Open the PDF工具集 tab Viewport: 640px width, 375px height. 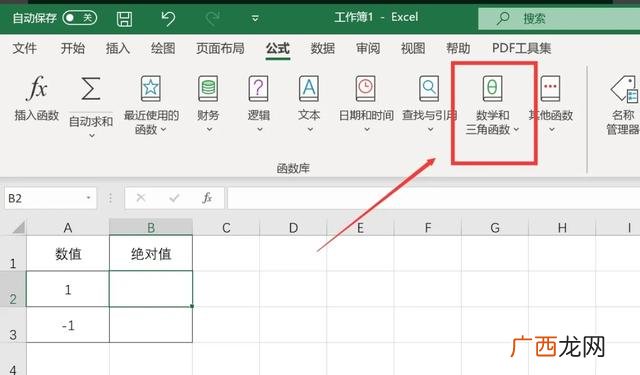(x=521, y=48)
